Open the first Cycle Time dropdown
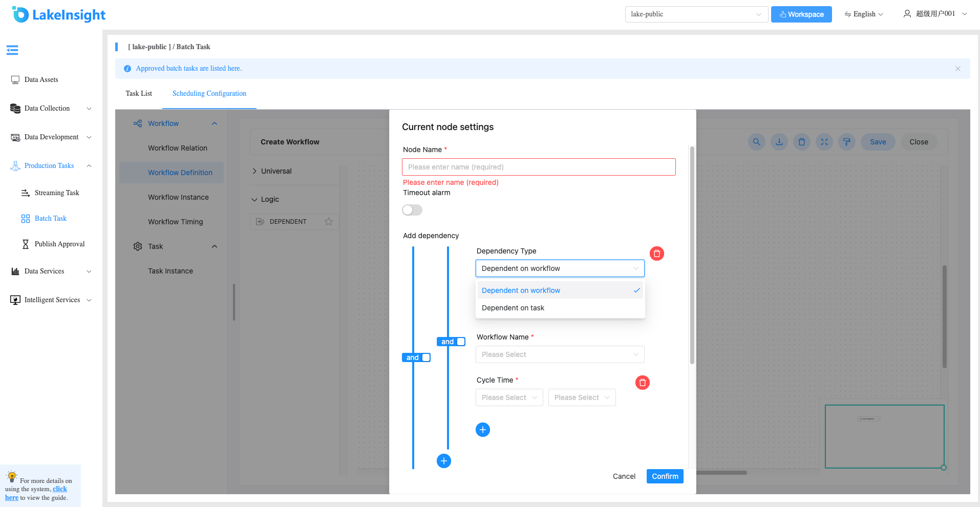This screenshot has height=507, width=980. point(509,397)
